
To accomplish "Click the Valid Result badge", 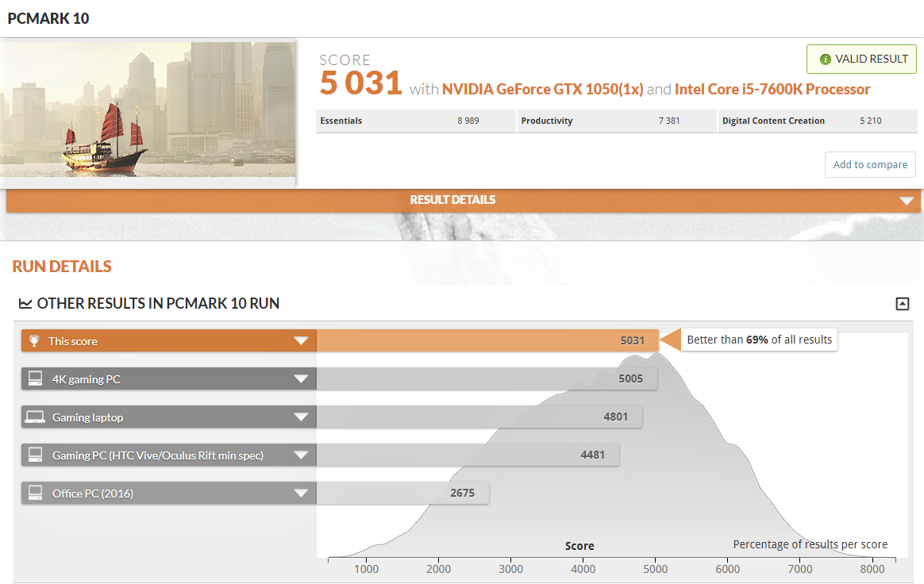I will pyautogui.click(x=861, y=59).
